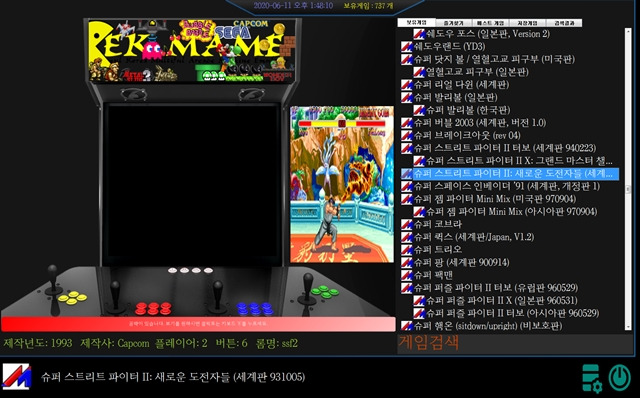
Task: Click the game list vertical scrollbar
Action: pos(628,180)
